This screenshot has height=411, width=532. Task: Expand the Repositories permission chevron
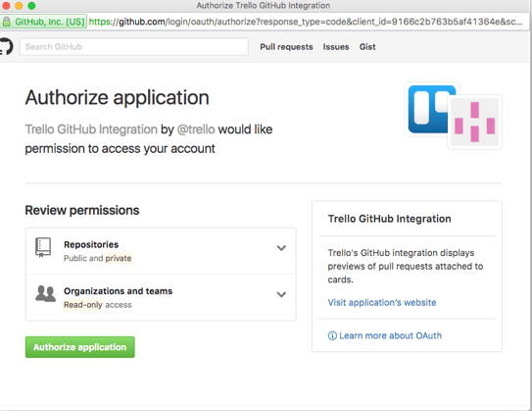pos(281,248)
